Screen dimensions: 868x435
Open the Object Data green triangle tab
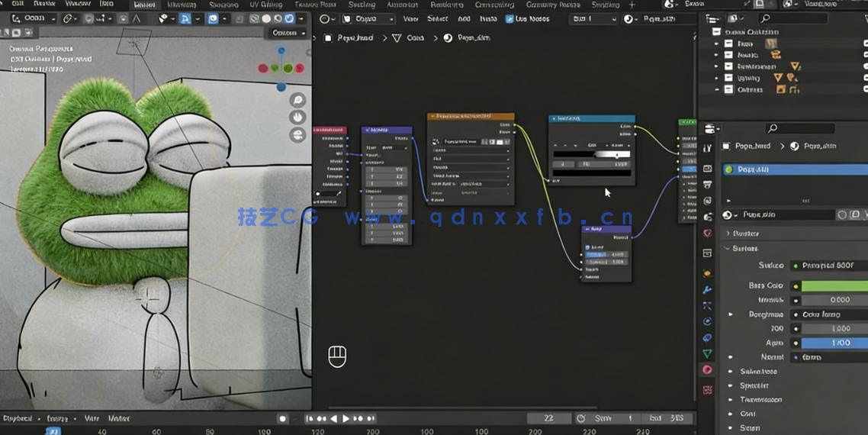coord(708,353)
